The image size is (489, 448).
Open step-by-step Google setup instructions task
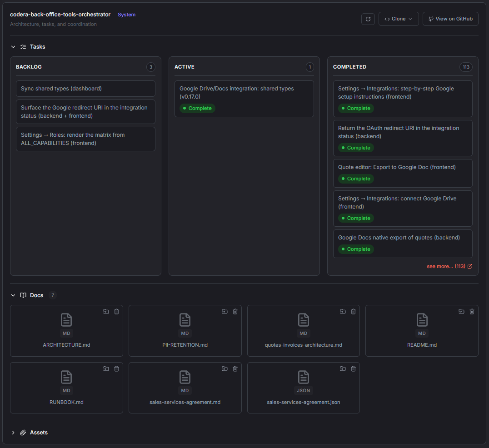point(403,99)
